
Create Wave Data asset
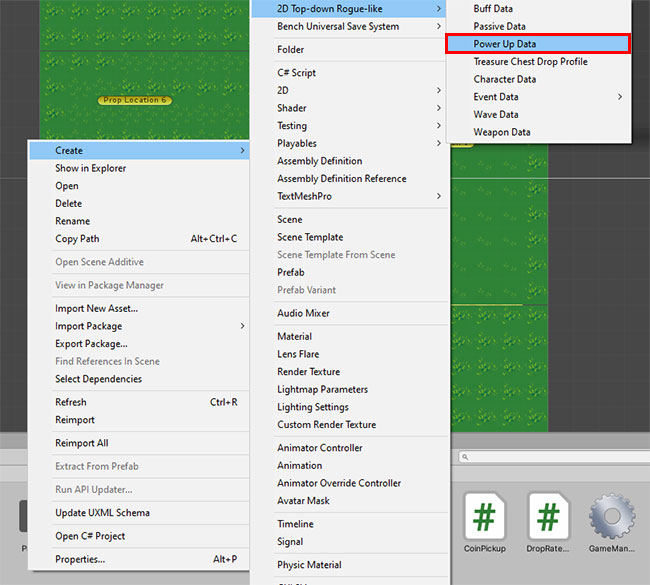pos(538,114)
